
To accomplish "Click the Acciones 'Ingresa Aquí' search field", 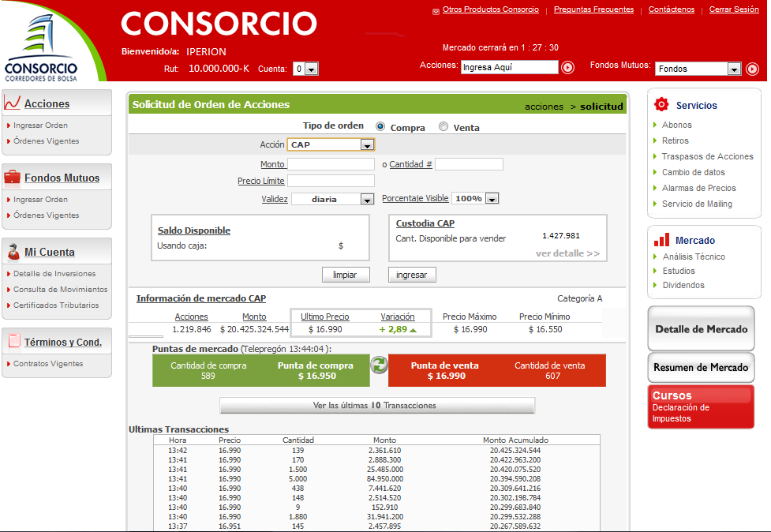I will tap(510, 67).
